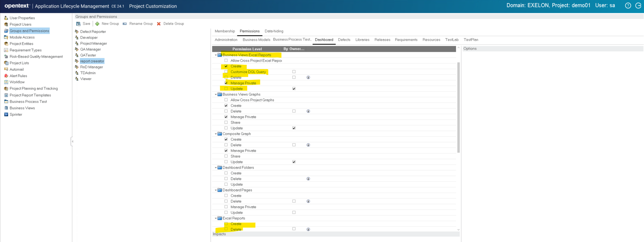Click the Sprinter sidebar icon
The height and width of the screenshot is (242, 644).
coord(6,115)
